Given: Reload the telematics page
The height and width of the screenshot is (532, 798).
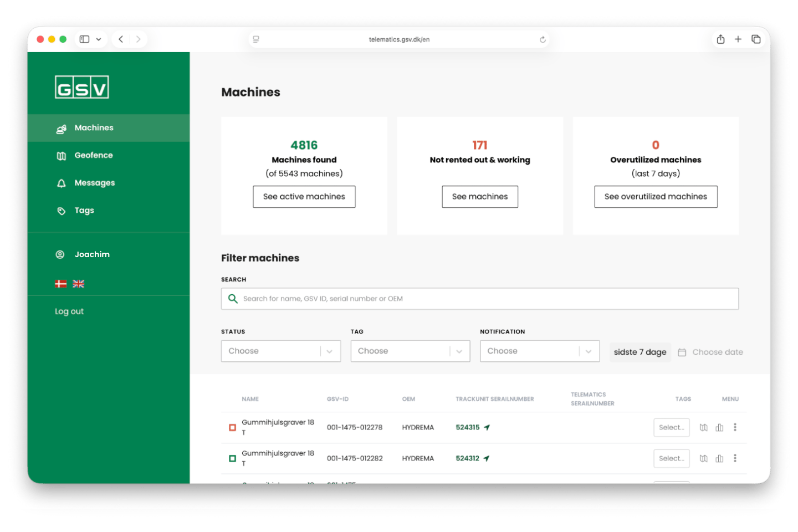Looking at the screenshot, I should pyautogui.click(x=543, y=39).
